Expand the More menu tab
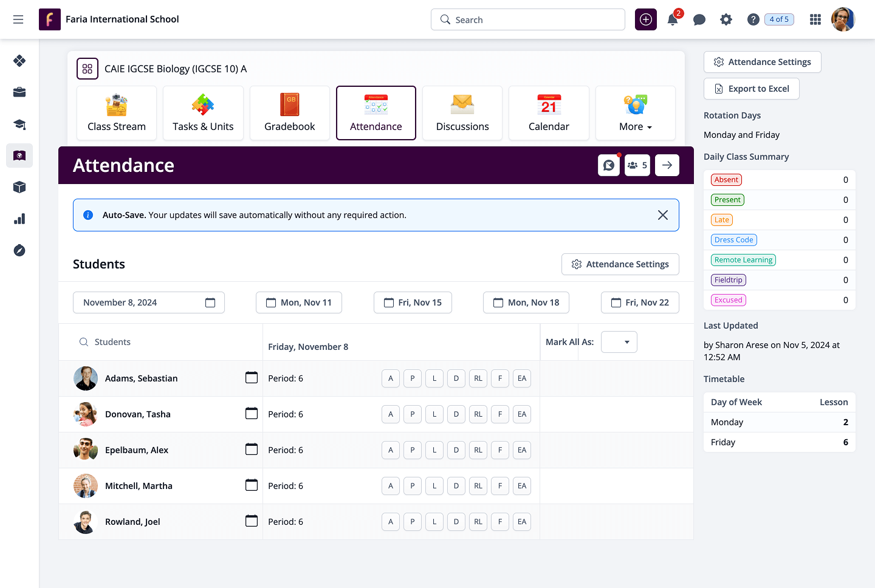The height and width of the screenshot is (588, 875). tap(635, 114)
